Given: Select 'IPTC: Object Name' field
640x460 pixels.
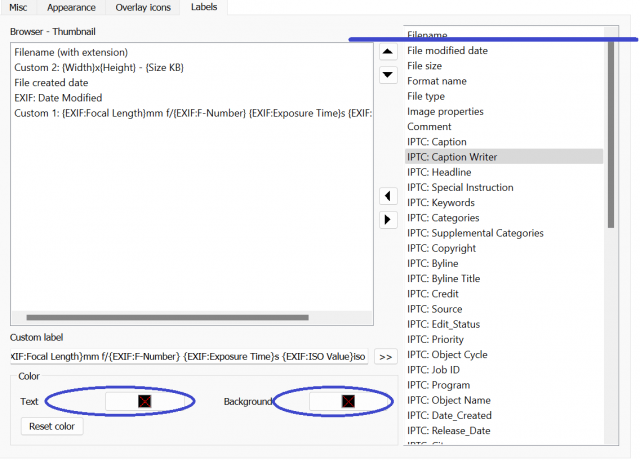Looking at the screenshot, I should pyautogui.click(x=504, y=400).
